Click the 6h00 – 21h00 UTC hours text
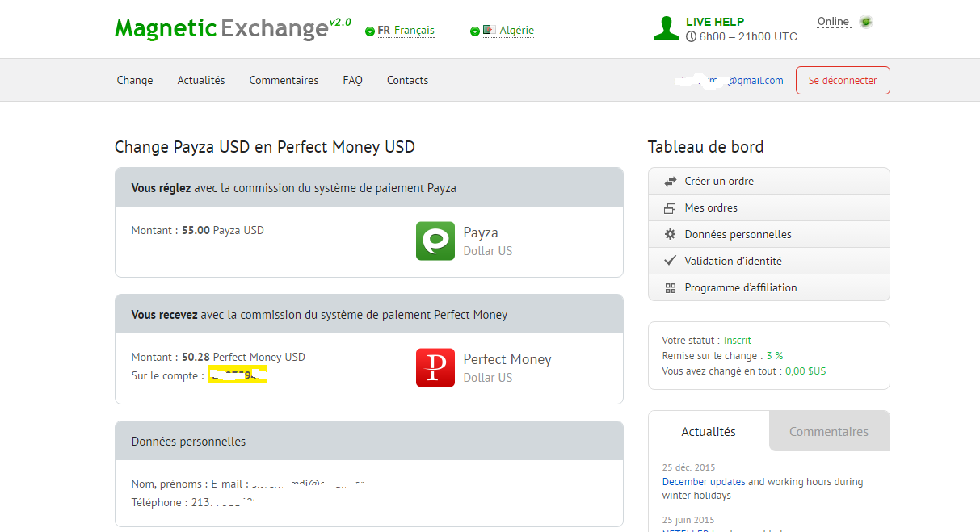Image resolution: width=980 pixels, height=532 pixels. point(748,36)
